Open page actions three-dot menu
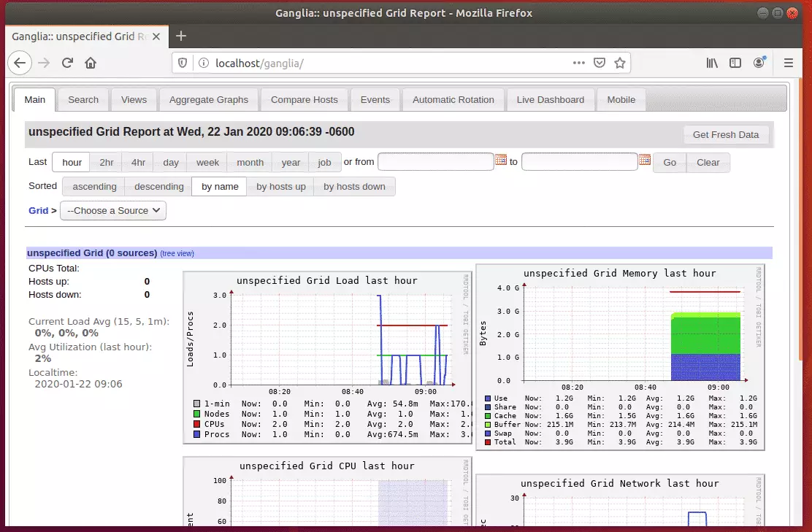This screenshot has width=812, height=532. tap(579, 63)
